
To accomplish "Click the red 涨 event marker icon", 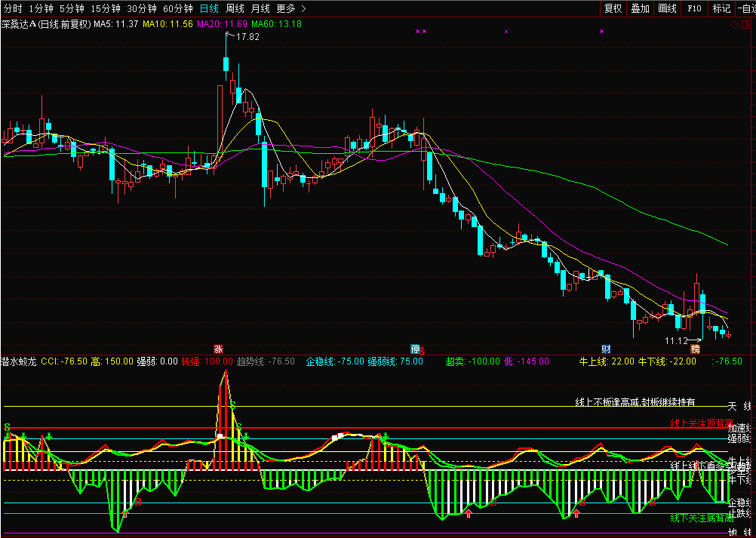I will (x=218, y=349).
